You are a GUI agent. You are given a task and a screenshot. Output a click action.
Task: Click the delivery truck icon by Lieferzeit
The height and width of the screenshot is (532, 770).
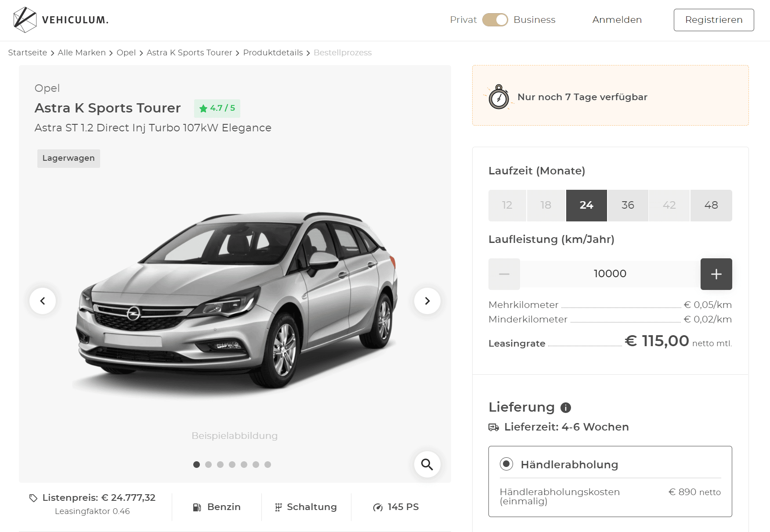pyautogui.click(x=494, y=427)
